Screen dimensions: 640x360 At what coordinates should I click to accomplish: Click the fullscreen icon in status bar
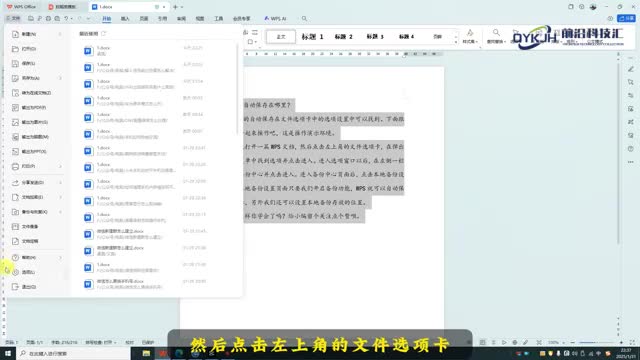tap(632, 342)
